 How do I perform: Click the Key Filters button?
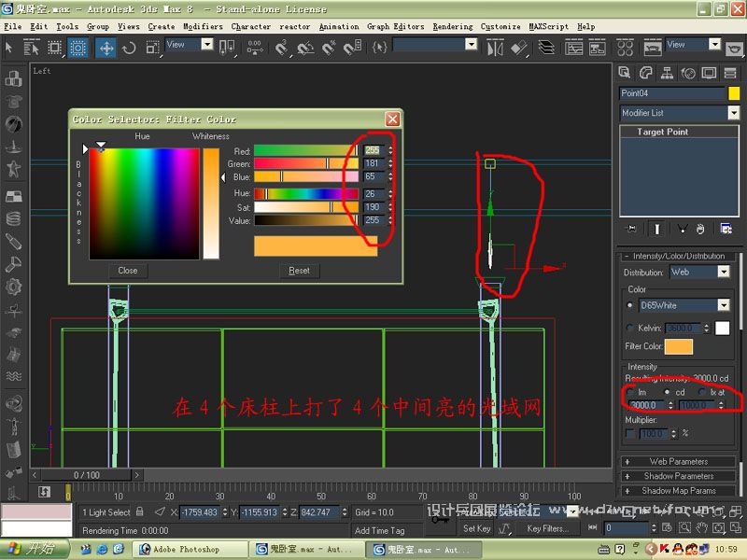pos(548,528)
